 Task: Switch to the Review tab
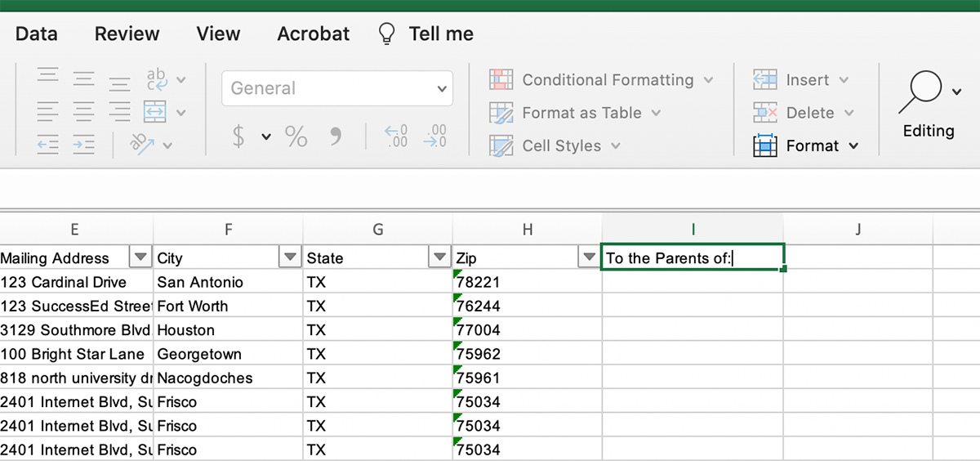[x=127, y=34]
